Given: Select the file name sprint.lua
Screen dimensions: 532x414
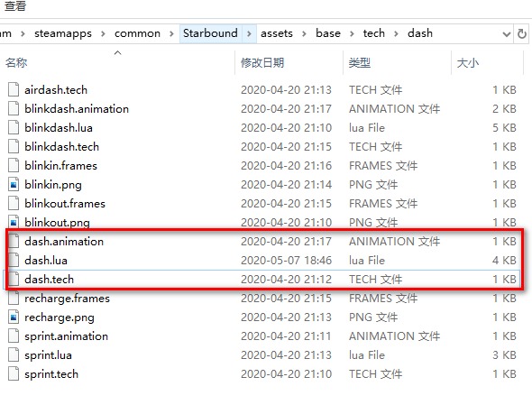Looking at the screenshot, I should (x=48, y=355).
